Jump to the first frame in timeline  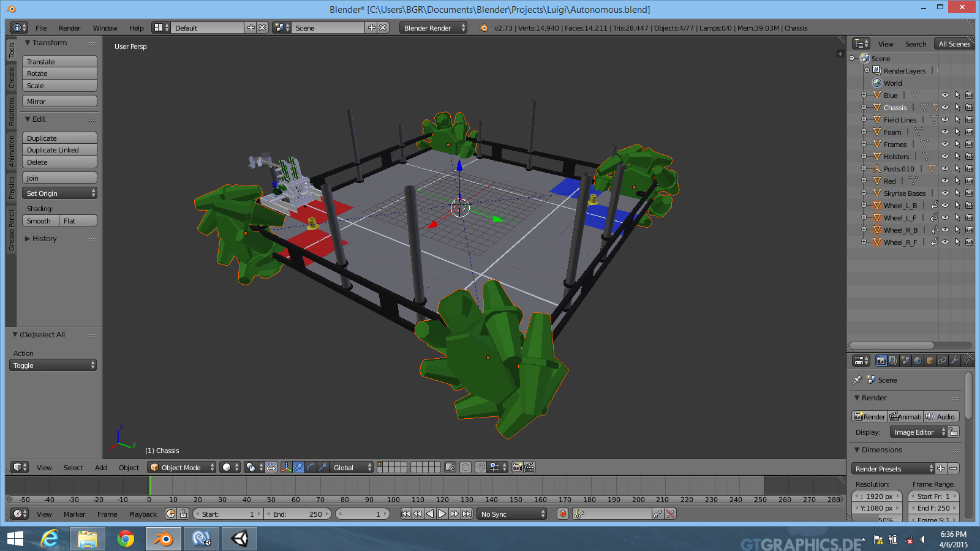(x=405, y=514)
